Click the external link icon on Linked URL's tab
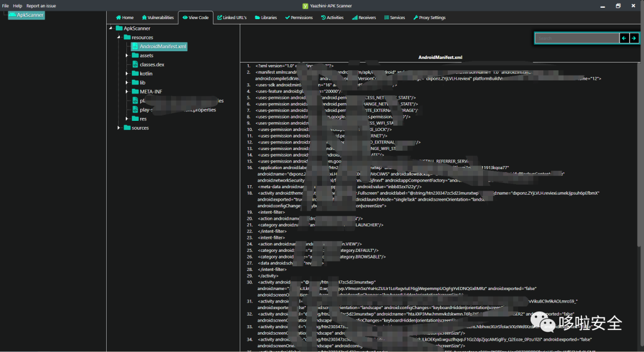 coord(219,18)
